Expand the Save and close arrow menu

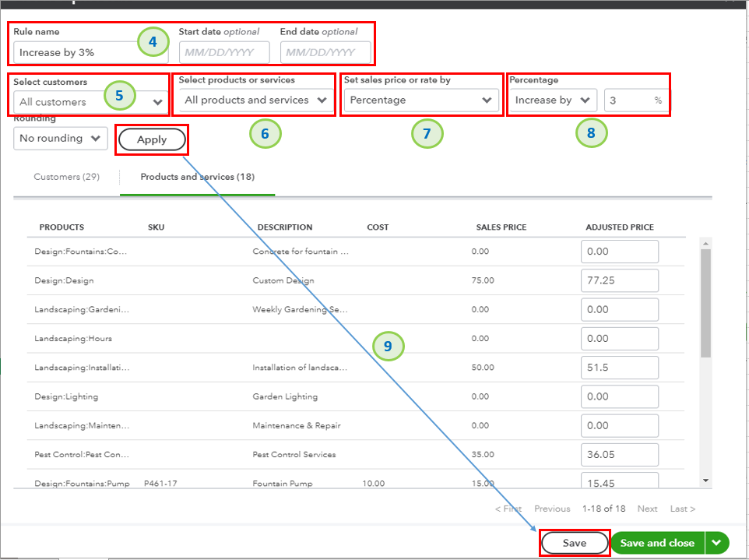click(x=716, y=543)
